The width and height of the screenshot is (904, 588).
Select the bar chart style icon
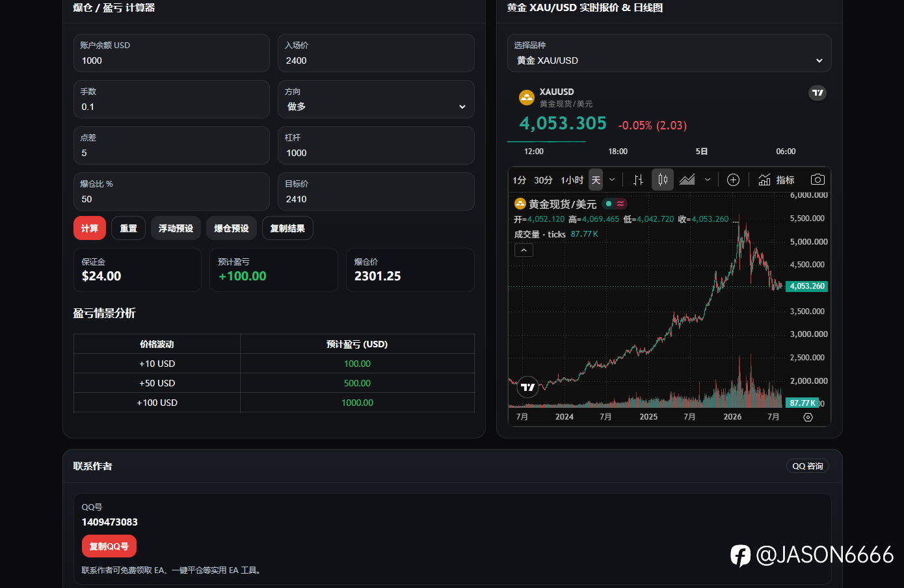(638, 180)
